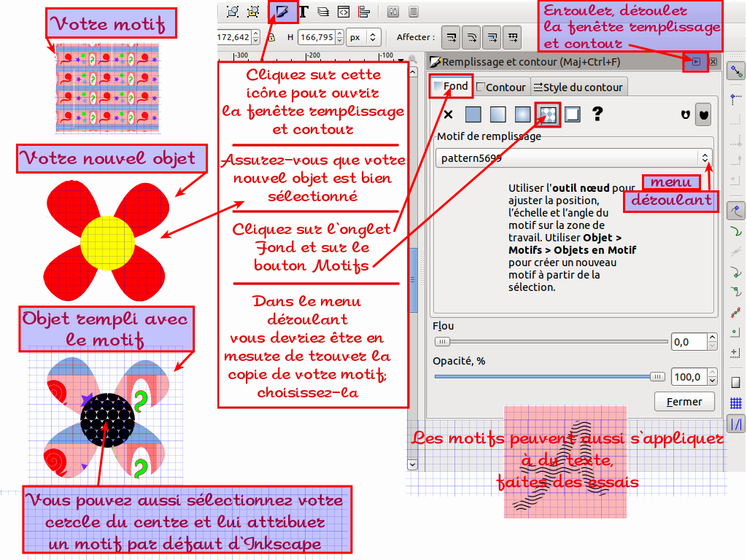This screenshot has width=747, height=560.
Task: Click the Flou value input field
Action: [686, 341]
